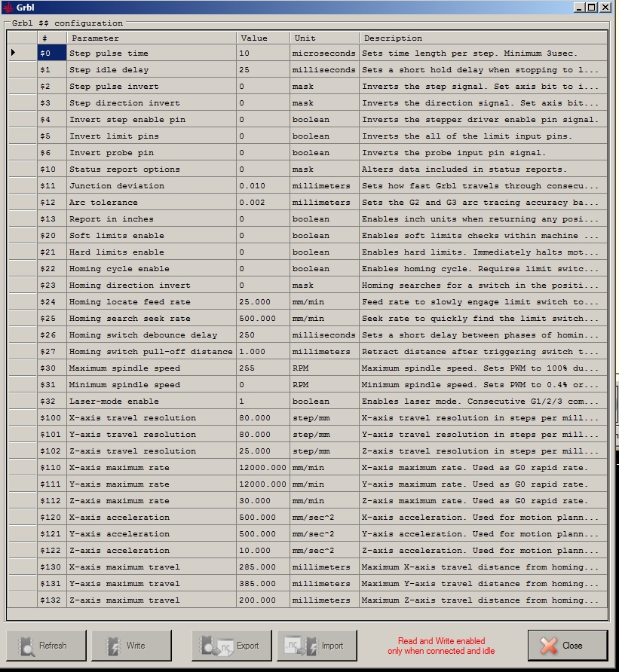The image size is (619, 672).
Task: Click the Export button
Action: [x=231, y=646]
